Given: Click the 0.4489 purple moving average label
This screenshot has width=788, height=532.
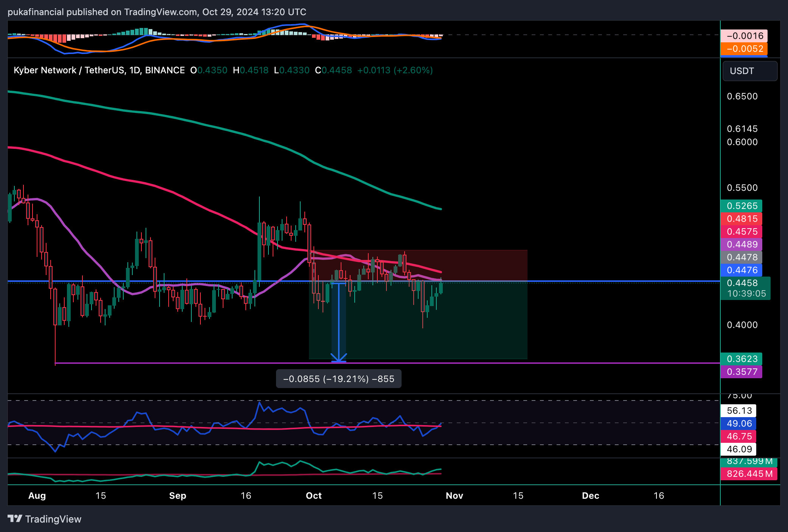Looking at the screenshot, I should pos(741,244).
